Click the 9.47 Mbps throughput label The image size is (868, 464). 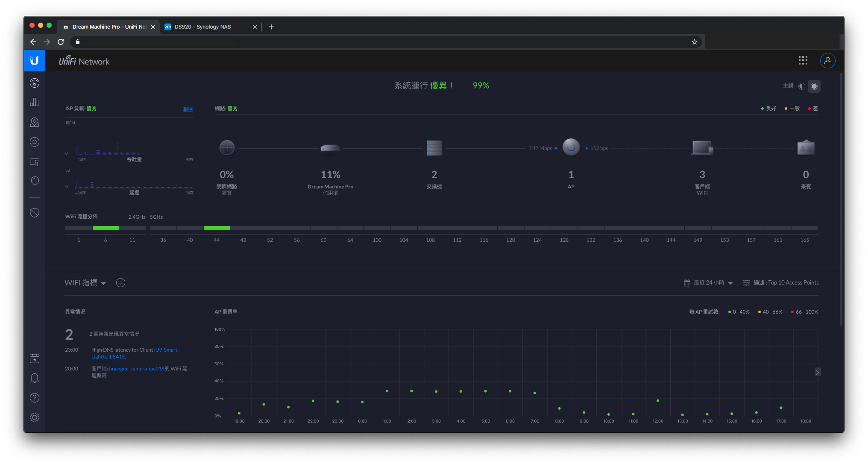pyautogui.click(x=540, y=148)
